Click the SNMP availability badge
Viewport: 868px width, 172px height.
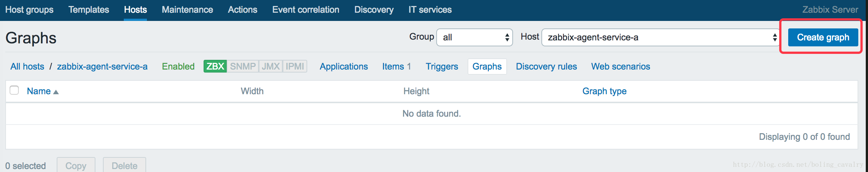tap(243, 67)
